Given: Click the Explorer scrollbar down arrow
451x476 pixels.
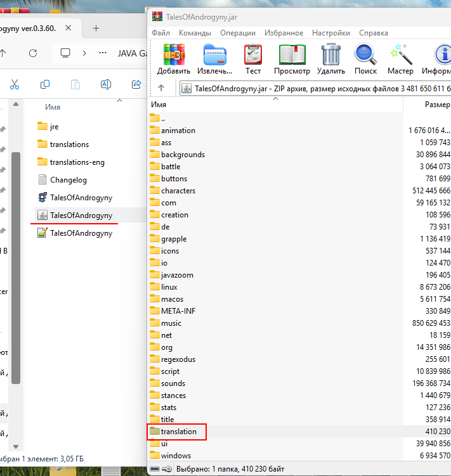Looking at the screenshot, I should point(16,447).
